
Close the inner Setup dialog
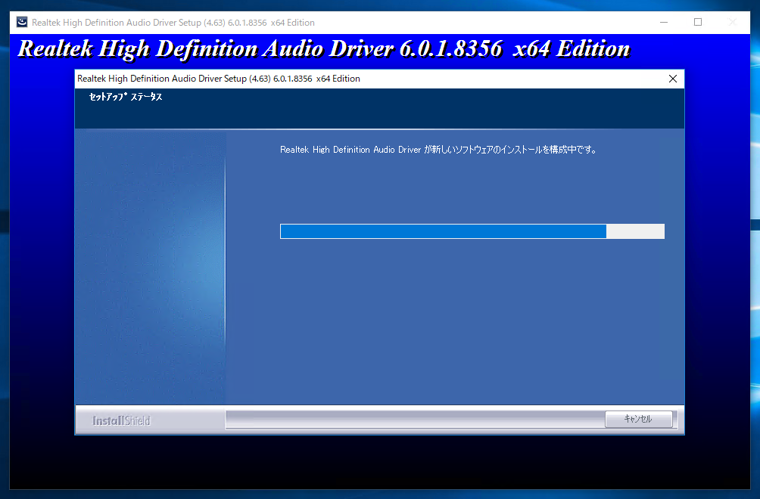click(673, 79)
